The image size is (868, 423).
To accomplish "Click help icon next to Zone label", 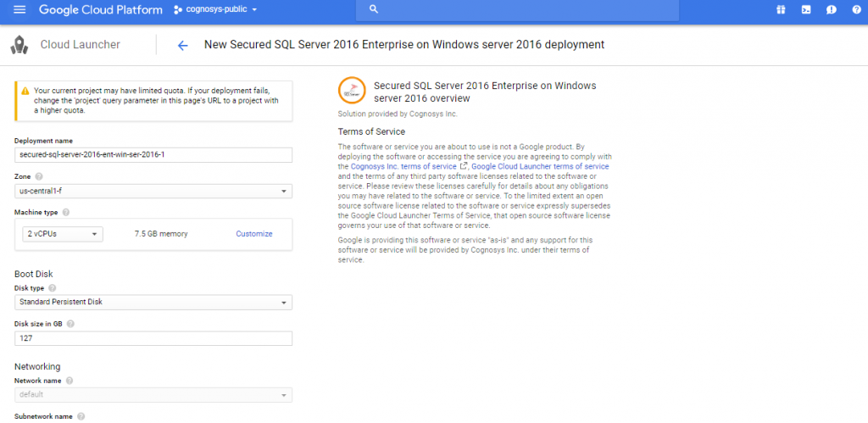I will tap(39, 176).
